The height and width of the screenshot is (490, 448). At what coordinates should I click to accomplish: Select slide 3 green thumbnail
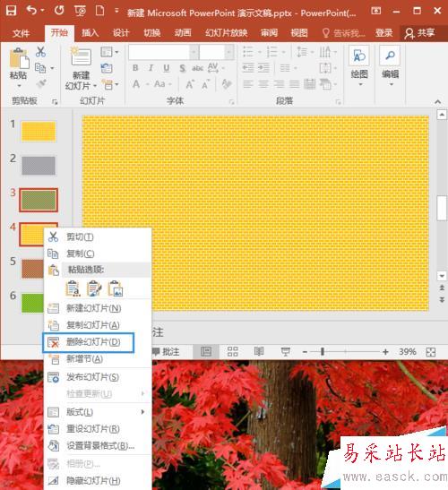tap(39, 200)
